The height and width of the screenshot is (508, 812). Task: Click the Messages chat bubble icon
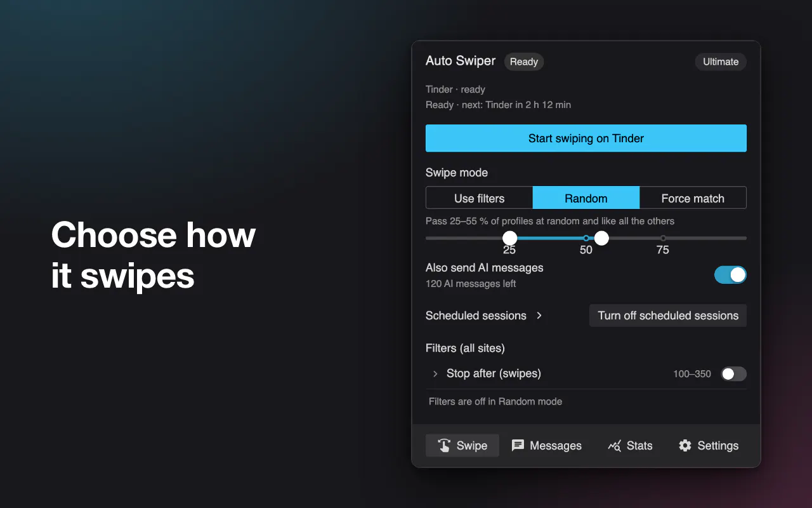(x=518, y=446)
